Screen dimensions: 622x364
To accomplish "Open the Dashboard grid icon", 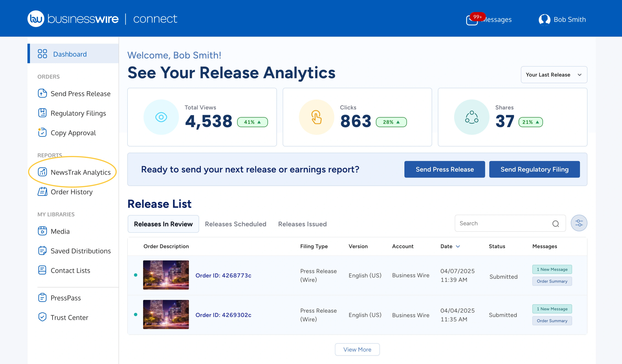I will [42, 54].
